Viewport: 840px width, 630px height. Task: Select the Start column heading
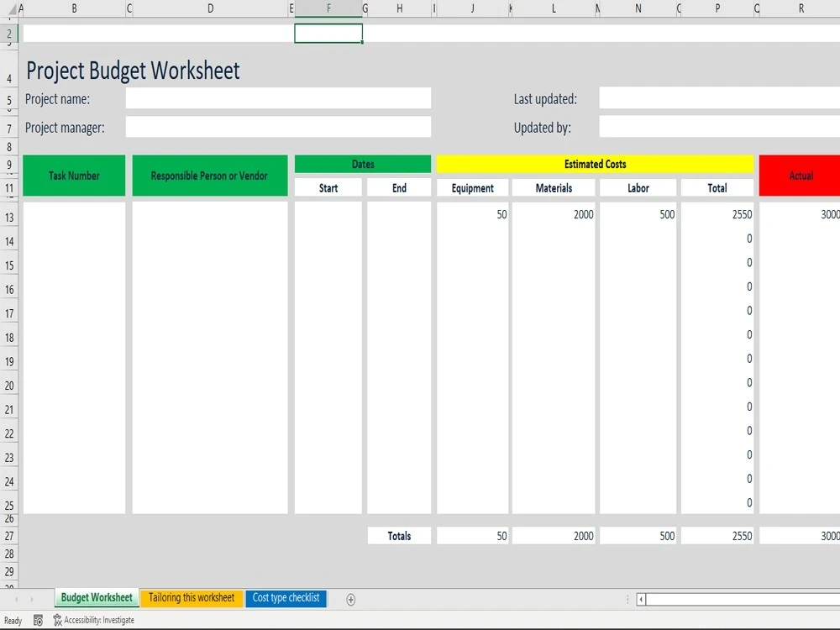pos(328,188)
